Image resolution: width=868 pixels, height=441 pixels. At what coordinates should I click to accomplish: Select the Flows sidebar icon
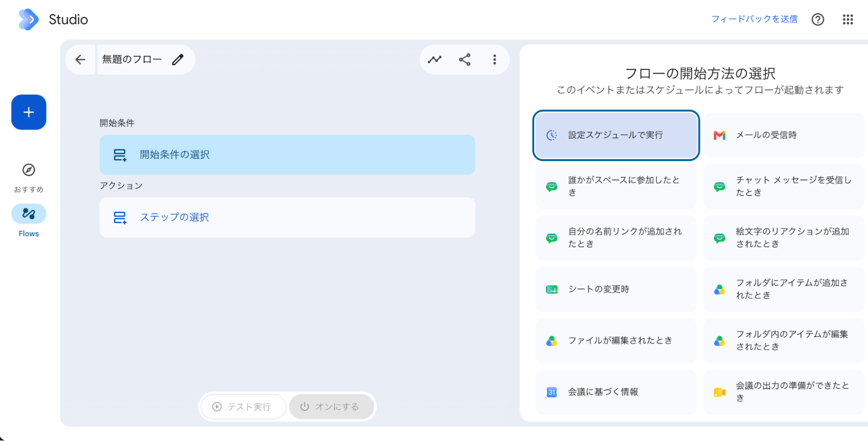click(x=29, y=214)
